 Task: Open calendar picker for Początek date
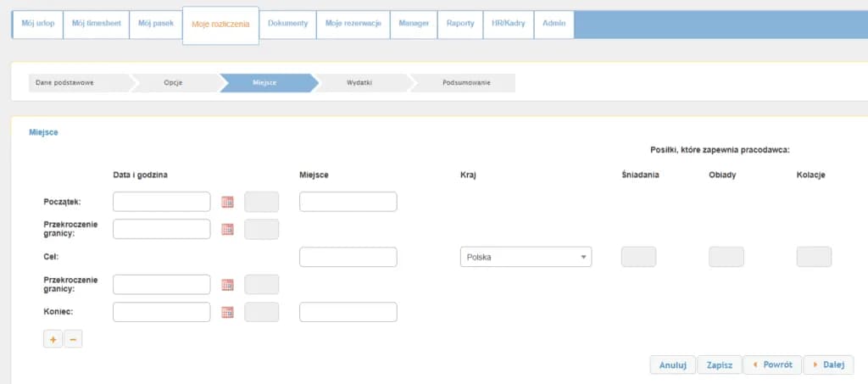pyautogui.click(x=226, y=202)
